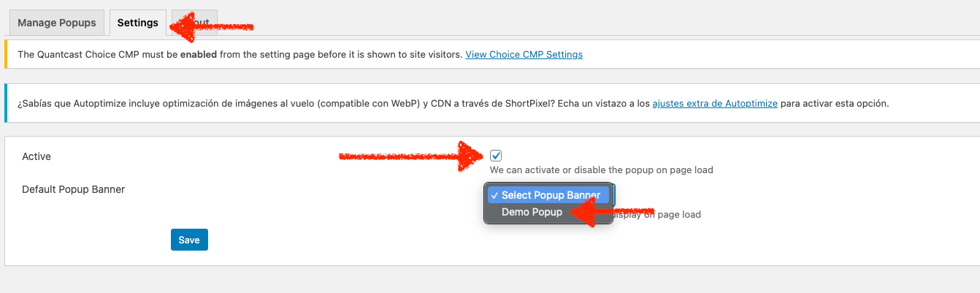Pick the Select Popup Banner option
The image size is (980, 293).
[x=550, y=195]
